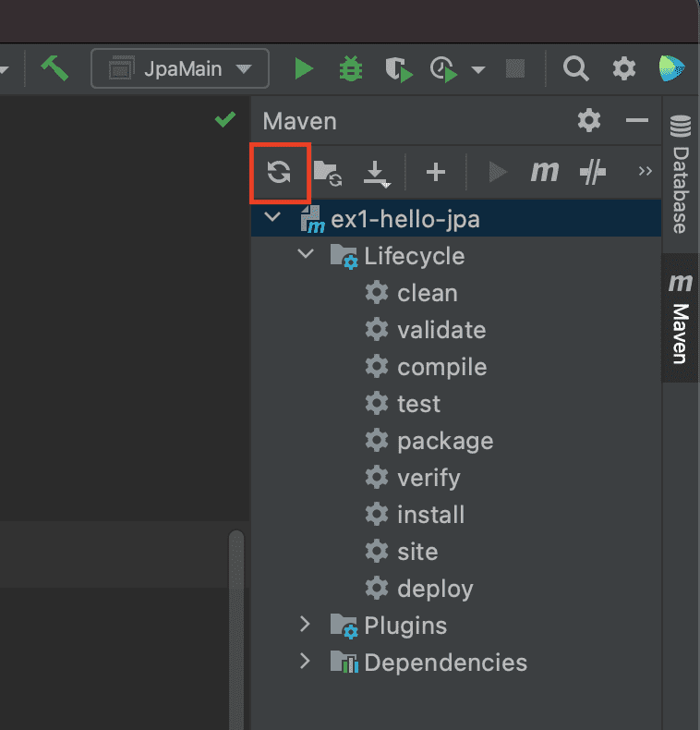Click the green inspection checkmark in editor
This screenshot has height=730, width=700.
[225, 119]
